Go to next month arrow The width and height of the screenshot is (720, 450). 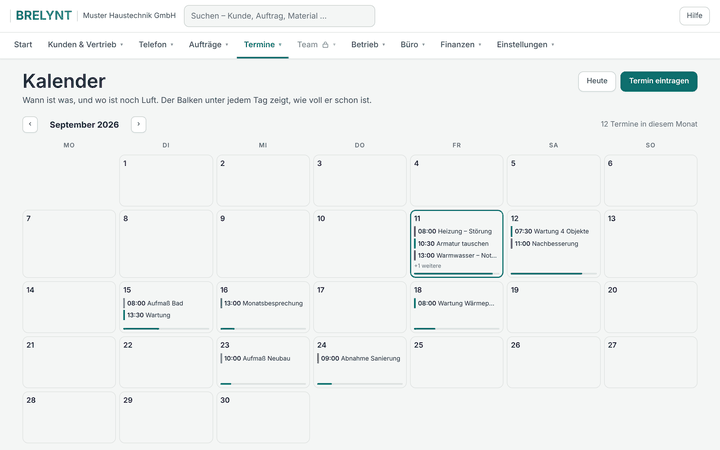[139, 124]
